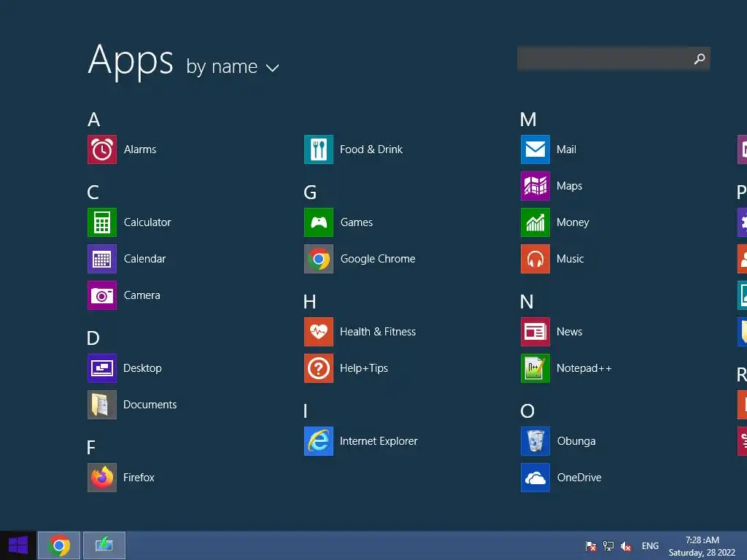Click the 'Google Chrome' text label
The width and height of the screenshot is (747, 560).
(x=378, y=259)
